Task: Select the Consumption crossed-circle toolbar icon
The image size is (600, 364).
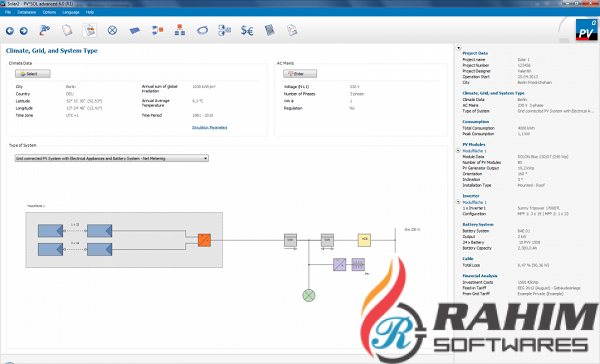Action: pyautogui.click(x=112, y=30)
